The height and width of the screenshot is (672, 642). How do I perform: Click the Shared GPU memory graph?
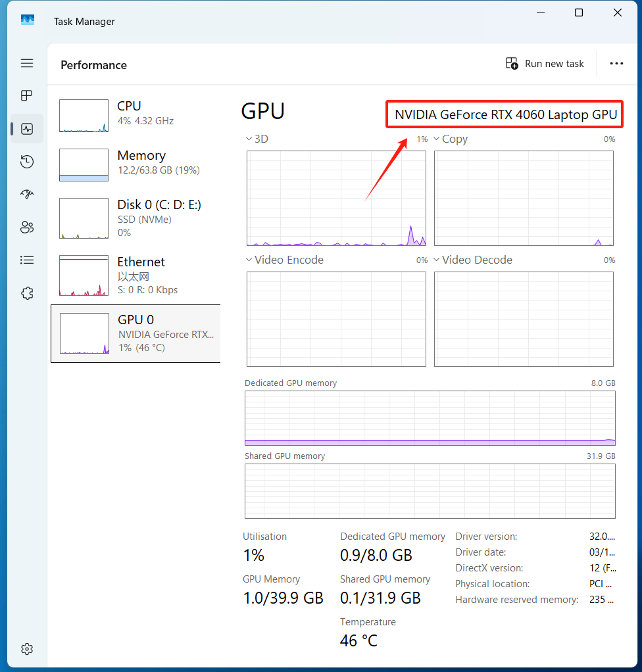(x=430, y=491)
